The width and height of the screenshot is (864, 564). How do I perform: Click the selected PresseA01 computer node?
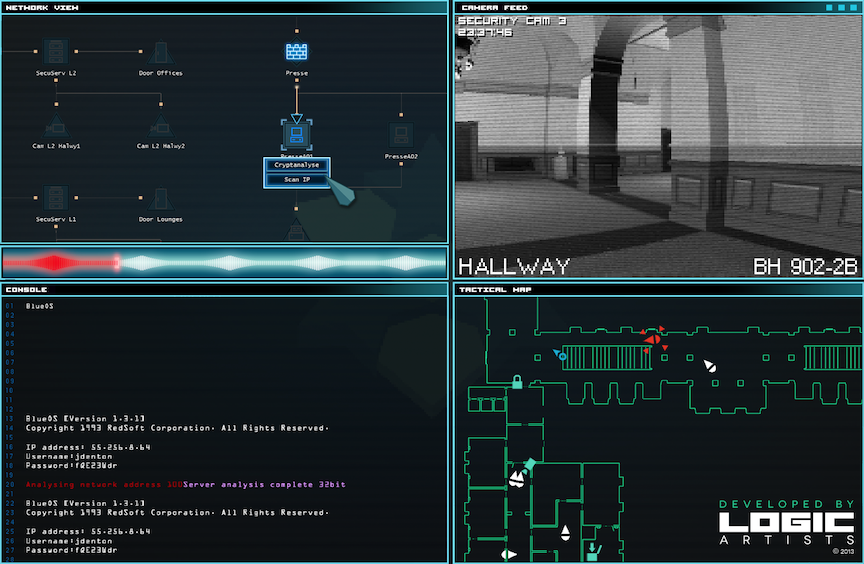point(296,133)
